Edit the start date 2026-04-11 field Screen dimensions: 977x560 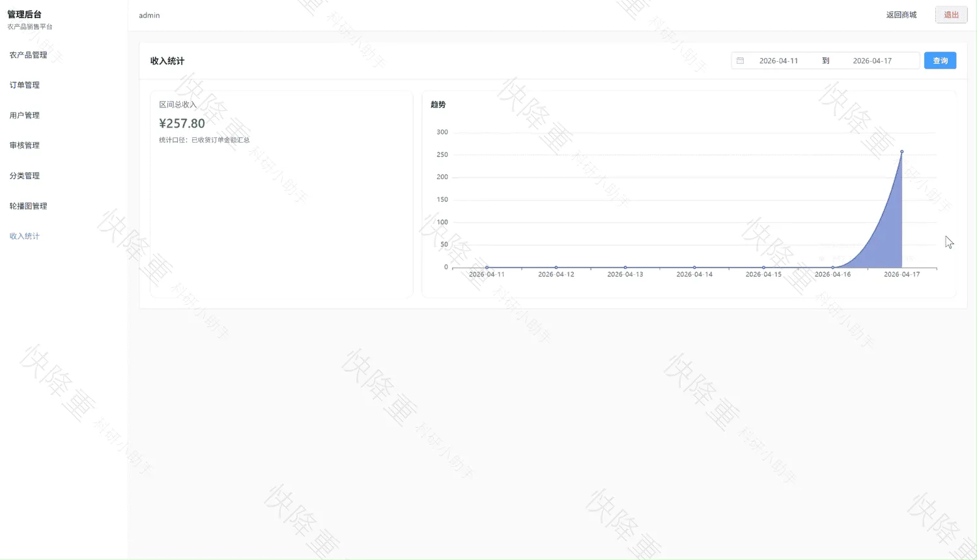pyautogui.click(x=778, y=61)
